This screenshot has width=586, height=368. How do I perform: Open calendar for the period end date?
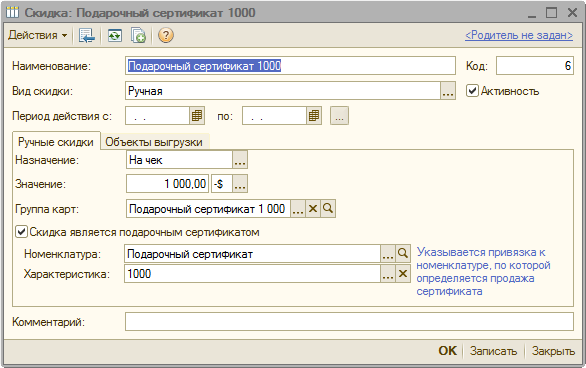314,116
